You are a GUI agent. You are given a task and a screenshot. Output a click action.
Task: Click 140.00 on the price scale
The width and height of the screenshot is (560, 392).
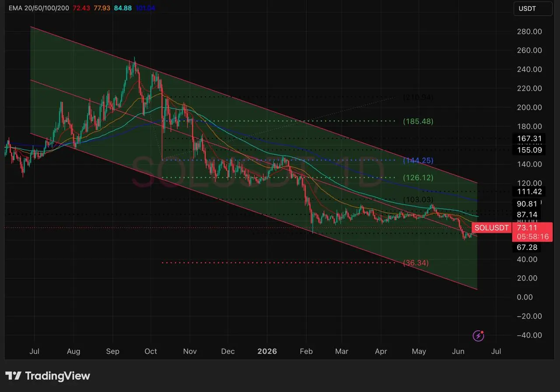[529, 164]
